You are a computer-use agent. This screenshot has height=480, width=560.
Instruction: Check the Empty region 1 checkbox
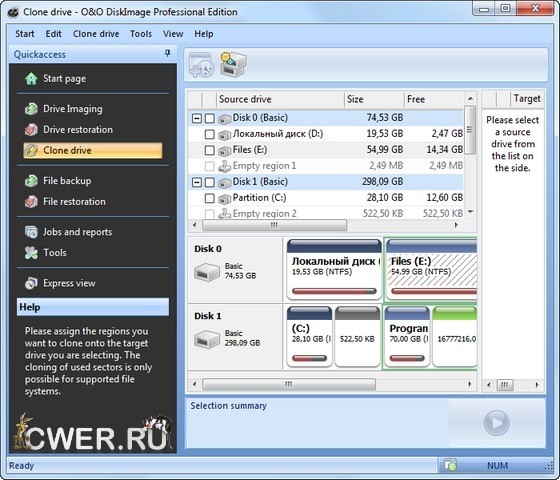click(210, 166)
